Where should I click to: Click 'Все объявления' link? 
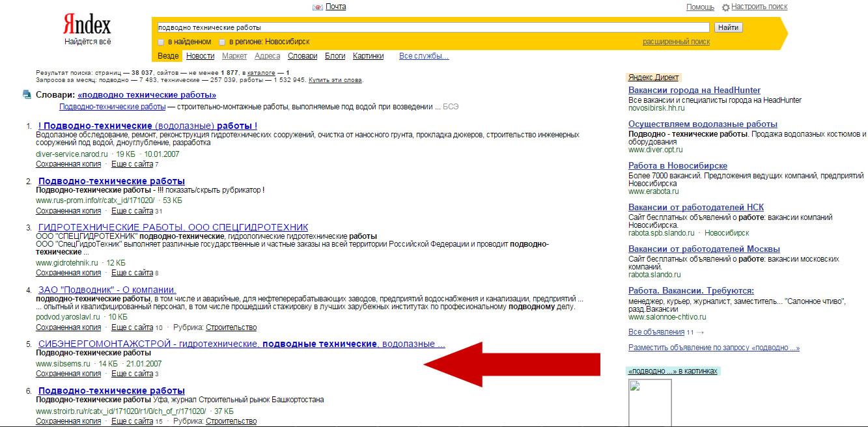656,332
